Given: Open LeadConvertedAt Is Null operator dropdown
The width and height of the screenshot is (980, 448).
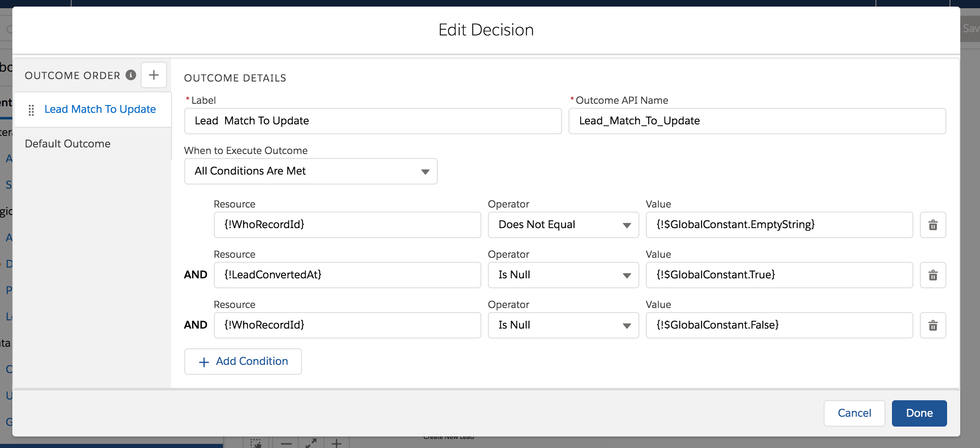Looking at the screenshot, I should (x=563, y=275).
